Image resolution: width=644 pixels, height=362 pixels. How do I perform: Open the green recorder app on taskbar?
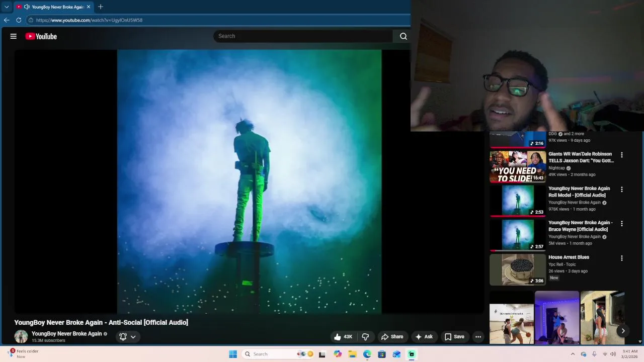[412, 354]
